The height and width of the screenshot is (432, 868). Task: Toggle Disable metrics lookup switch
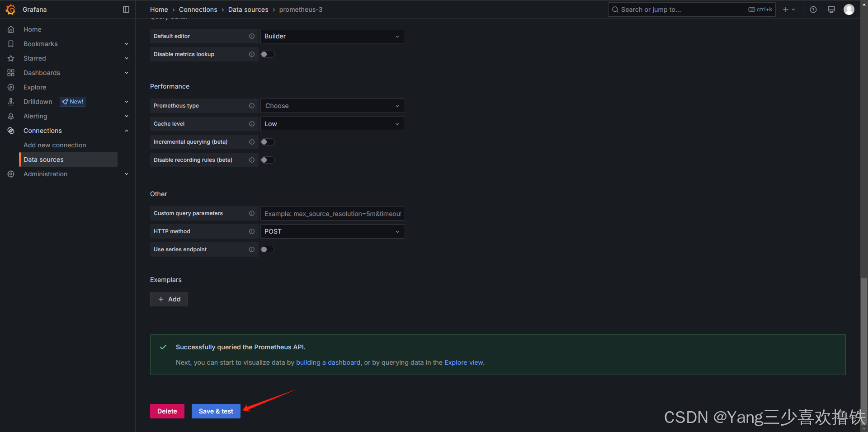[x=268, y=54]
